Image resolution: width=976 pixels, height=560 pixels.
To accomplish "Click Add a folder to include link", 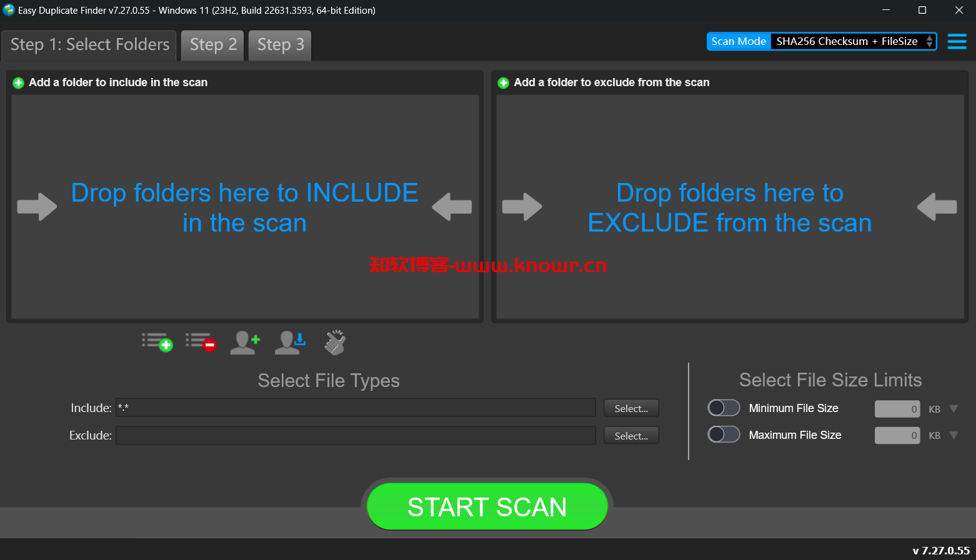I will coord(118,82).
